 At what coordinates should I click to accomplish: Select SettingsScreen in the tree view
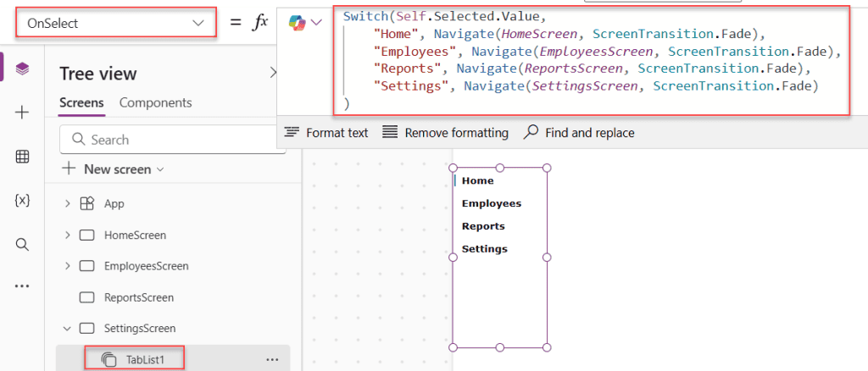click(140, 329)
